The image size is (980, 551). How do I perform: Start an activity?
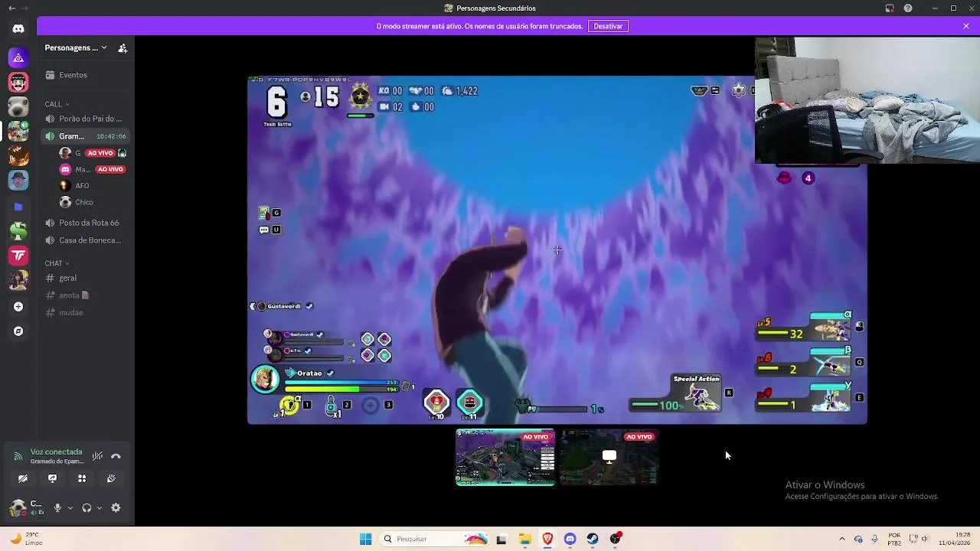(x=82, y=478)
